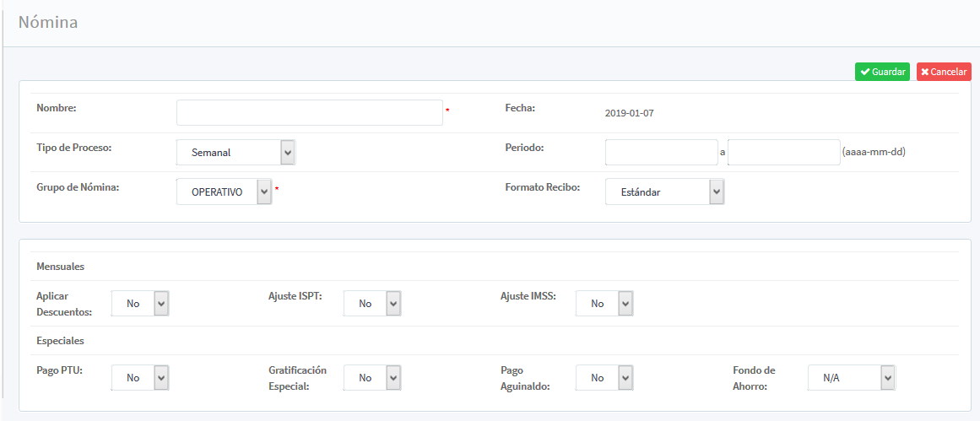Expand the Grupo de Nómina dropdown

tap(224, 192)
